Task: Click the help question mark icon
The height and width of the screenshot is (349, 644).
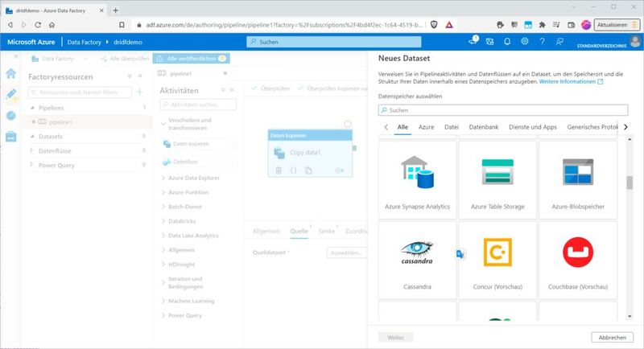Action: (543, 41)
